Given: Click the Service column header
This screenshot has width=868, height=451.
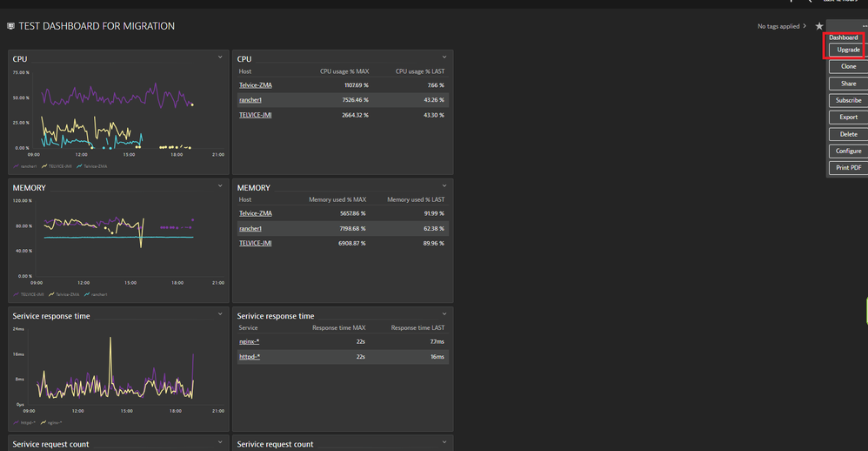Looking at the screenshot, I should tap(248, 328).
